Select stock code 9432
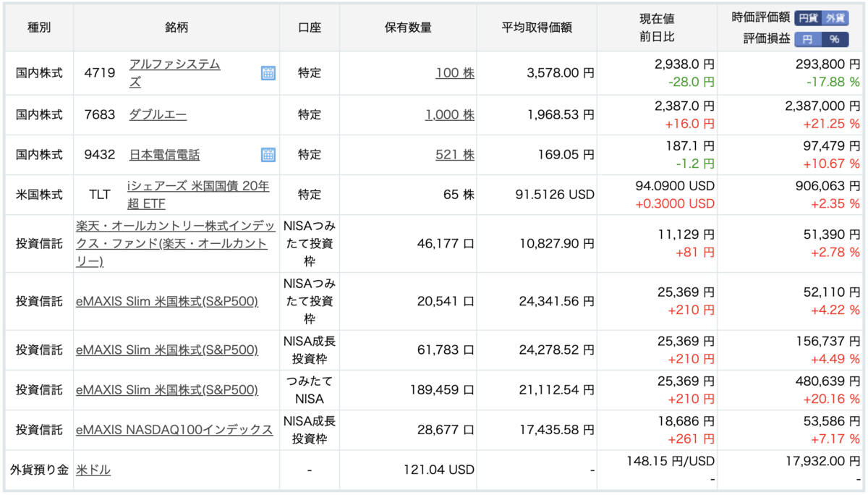 click(x=101, y=154)
